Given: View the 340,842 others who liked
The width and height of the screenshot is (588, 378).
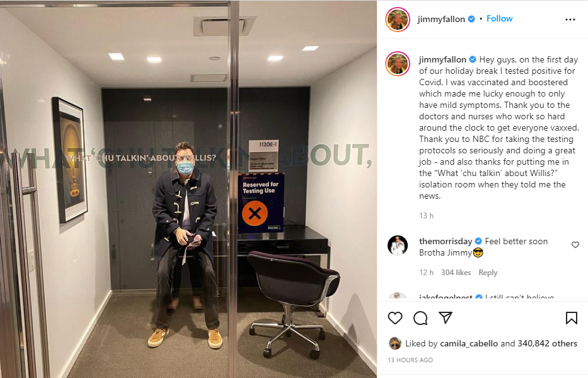Looking at the screenshot, I should (x=548, y=343).
